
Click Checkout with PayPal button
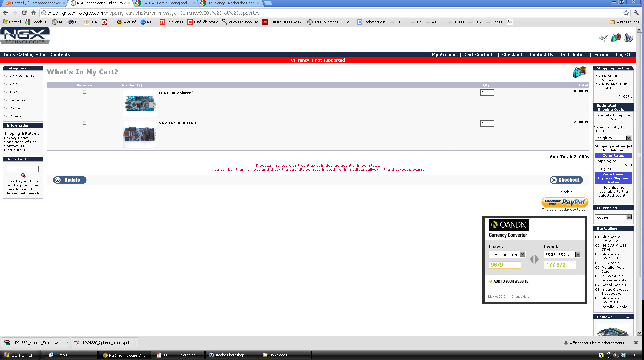pos(565,202)
